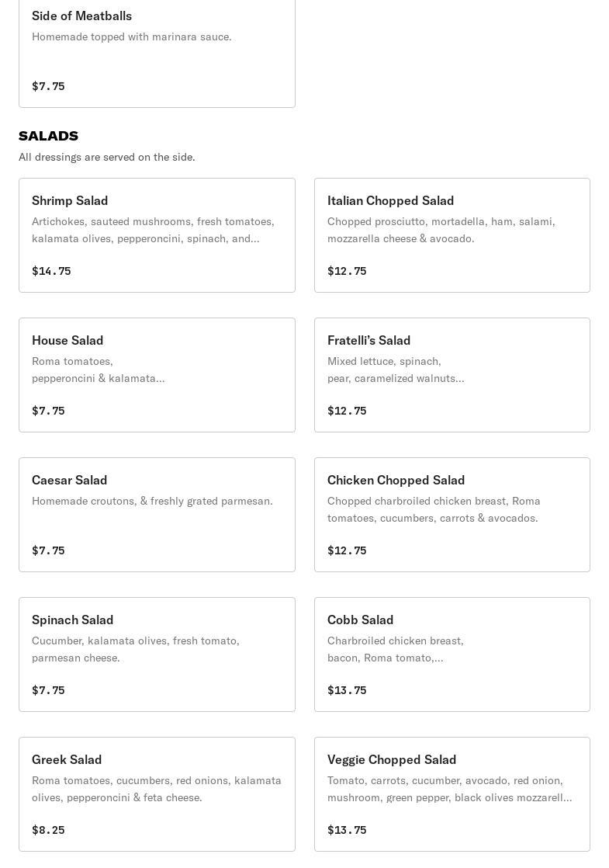
Task: Click the 'All dressings are served on the side' note
Action: pos(107,157)
